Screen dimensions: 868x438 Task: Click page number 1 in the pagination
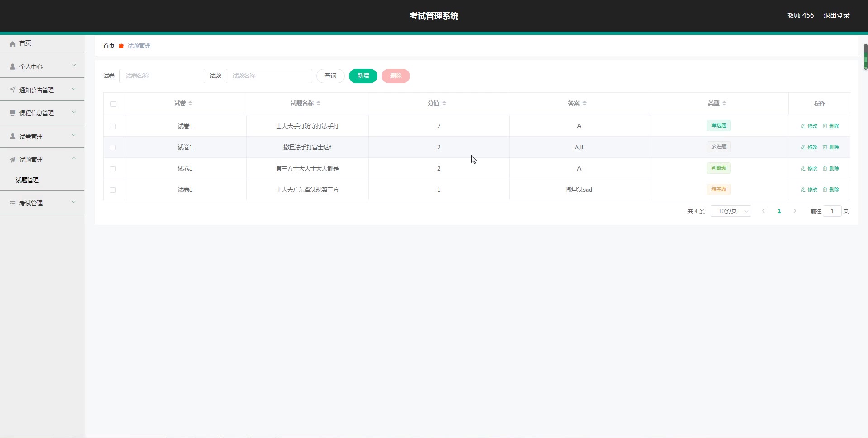click(779, 211)
